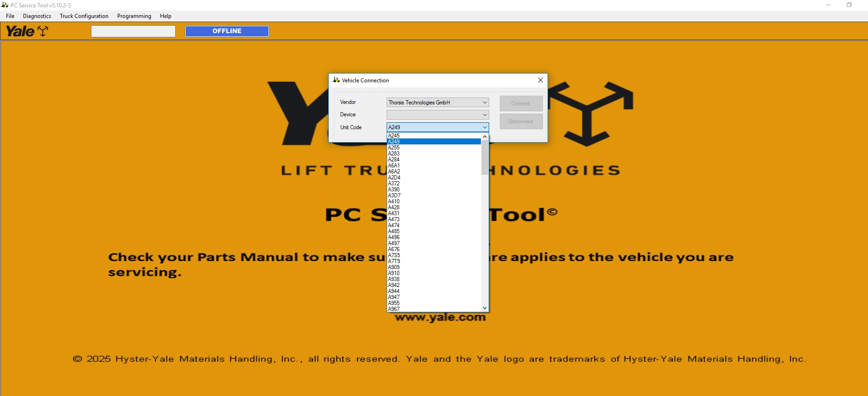
Task: Select unit code A909
Action: coord(434,267)
